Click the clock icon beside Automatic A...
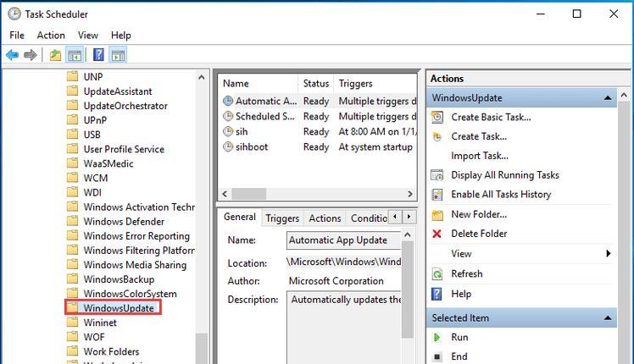This screenshot has height=364, width=634. pos(228,101)
